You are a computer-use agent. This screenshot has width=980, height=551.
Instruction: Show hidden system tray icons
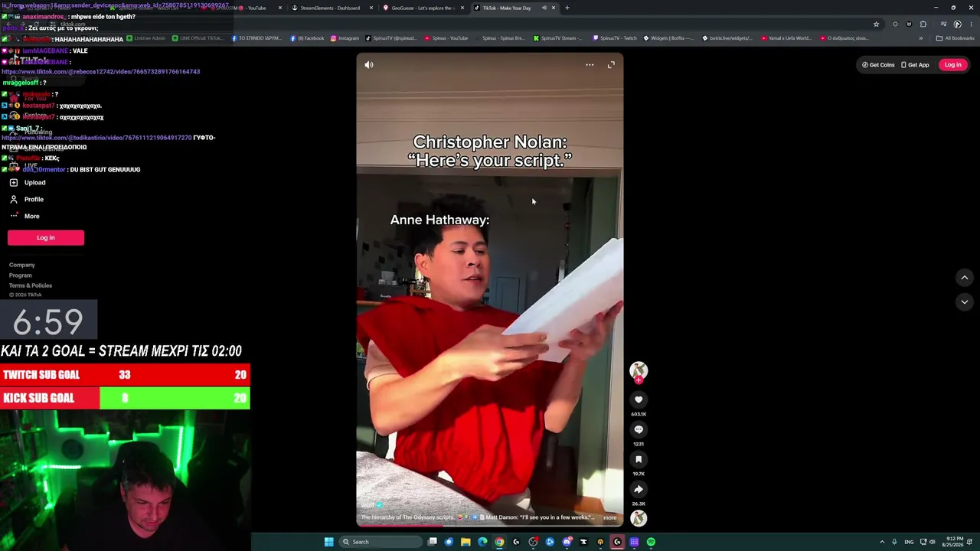click(882, 542)
